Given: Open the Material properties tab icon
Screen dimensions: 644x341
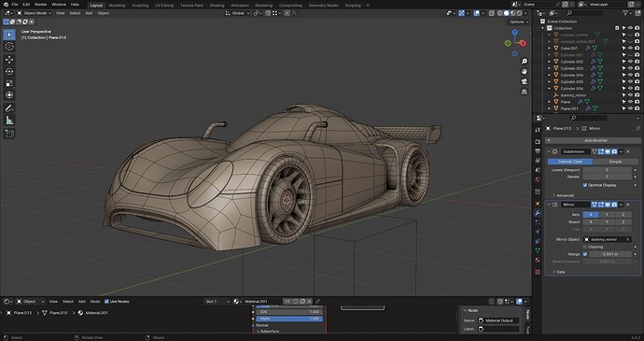Looking at the screenshot, I should [538, 260].
